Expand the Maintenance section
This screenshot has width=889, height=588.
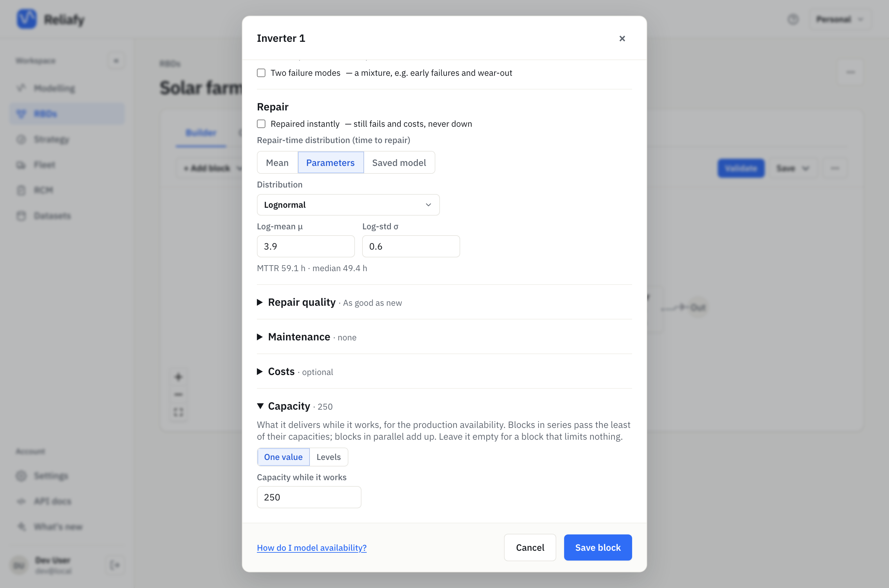click(x=299, y=337)
